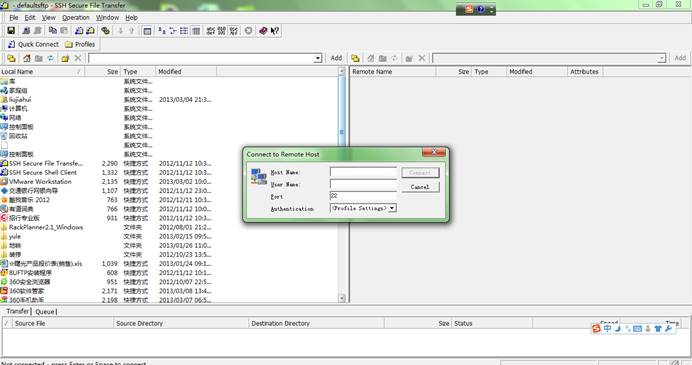The height and width of the screenshot is (365, 692).
Task: Click the window layout icon in toolbar
Action: (x=147, y=30)
